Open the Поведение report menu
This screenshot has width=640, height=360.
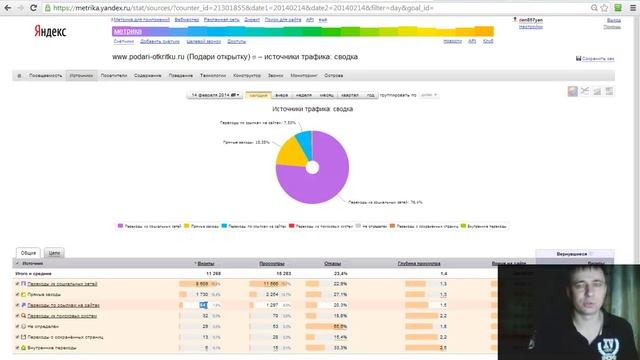(x=180, y=76)
